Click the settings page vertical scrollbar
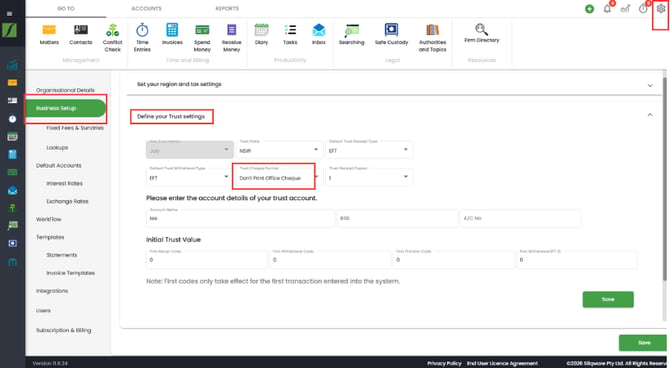670x368 pixels. [x=664, y=180]
